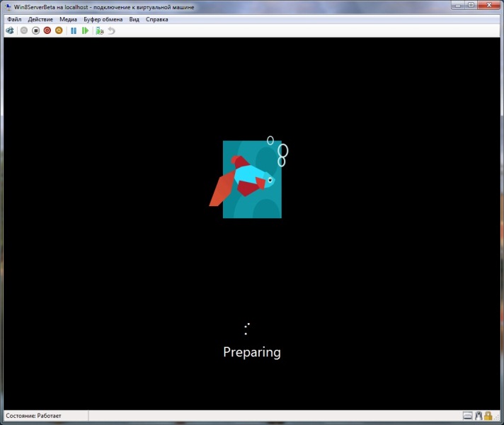
Task: Open the Вид menu
Action: (134, 20)
